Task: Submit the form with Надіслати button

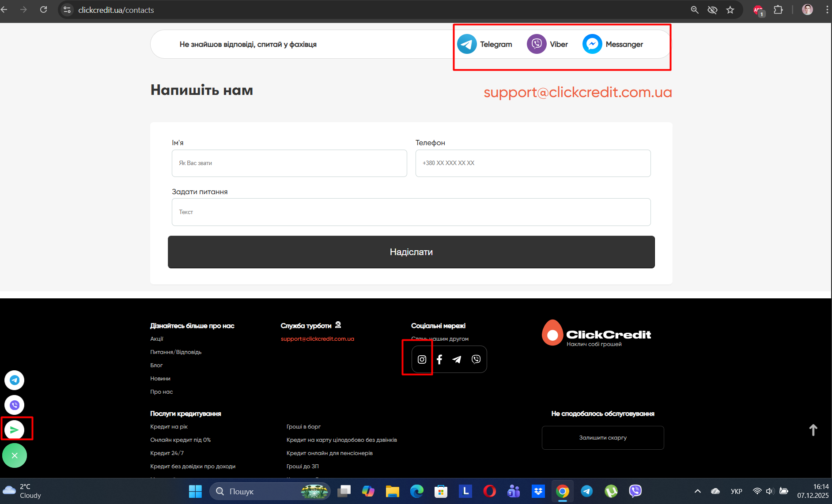Action: [411, 252]
